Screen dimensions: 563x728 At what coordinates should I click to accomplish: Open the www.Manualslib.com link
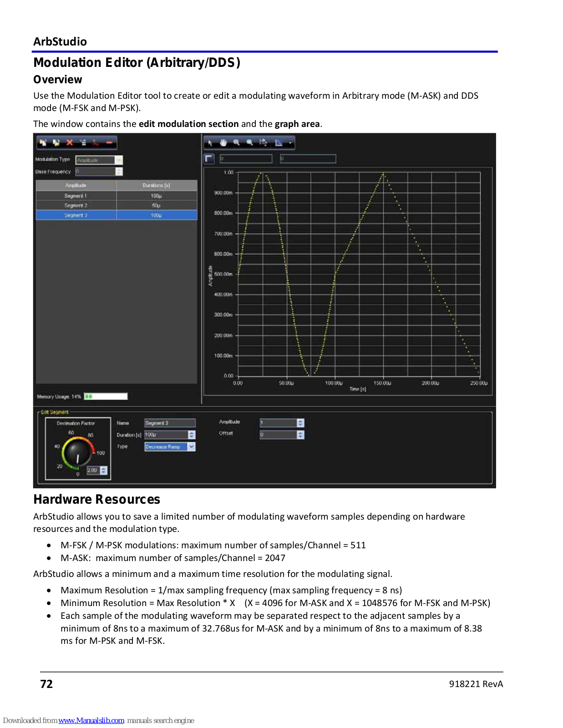pyautogui.click(x=91, y=720)
